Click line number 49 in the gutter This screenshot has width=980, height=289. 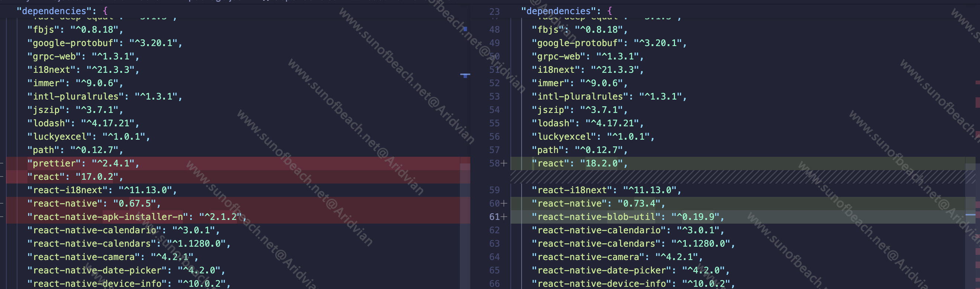pos(494,43)
